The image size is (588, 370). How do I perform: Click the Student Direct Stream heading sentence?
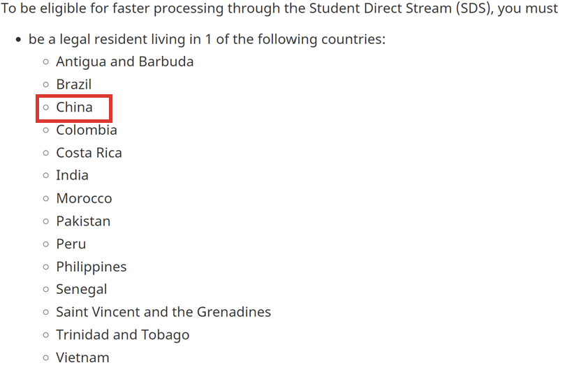279,8
